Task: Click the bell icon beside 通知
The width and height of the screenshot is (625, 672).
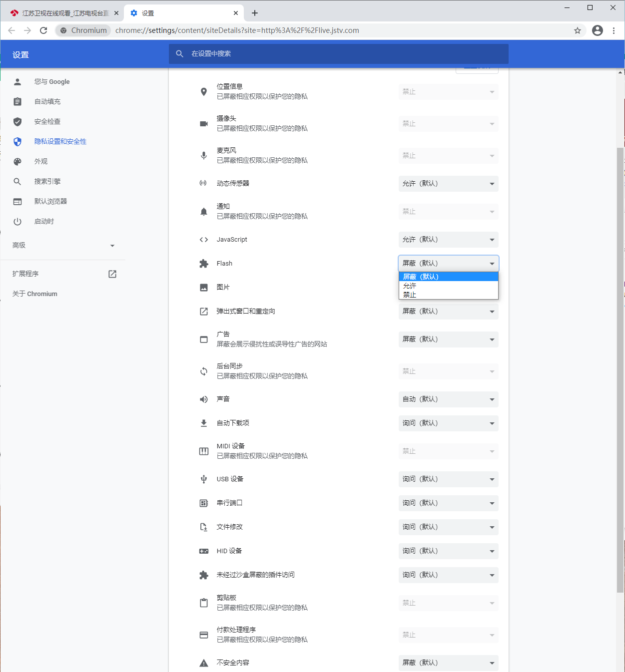Action: click(x=204, y=212)
